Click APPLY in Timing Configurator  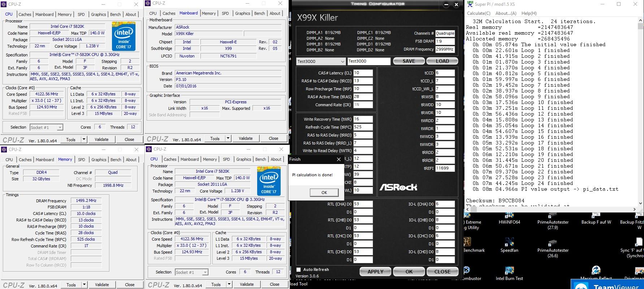376,272
